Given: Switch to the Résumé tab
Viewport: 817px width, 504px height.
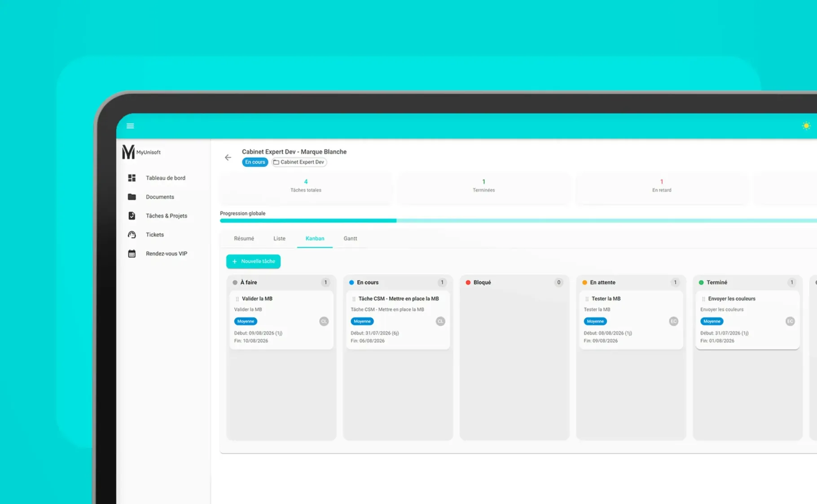Looking at the screenshot, I should tap(244, 239).
